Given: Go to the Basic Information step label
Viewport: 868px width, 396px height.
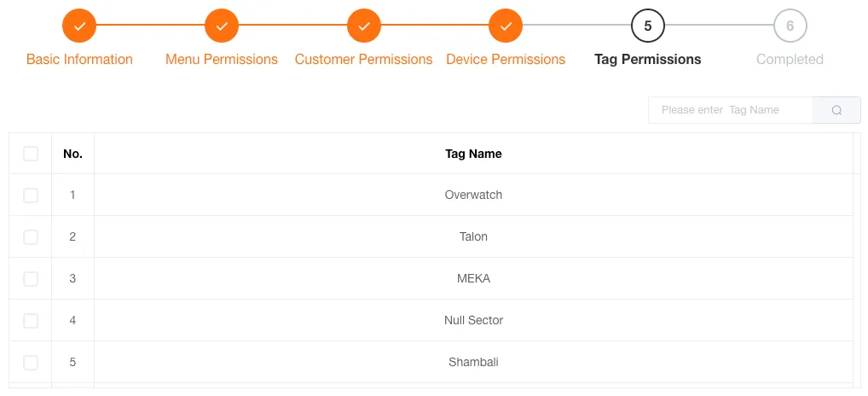Looking at the screenshot, I should pos(79,60).
